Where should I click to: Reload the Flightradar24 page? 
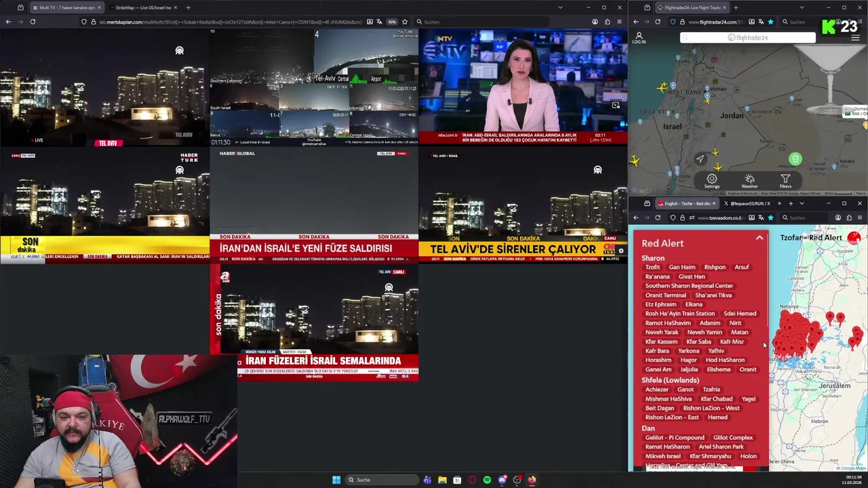658,22
